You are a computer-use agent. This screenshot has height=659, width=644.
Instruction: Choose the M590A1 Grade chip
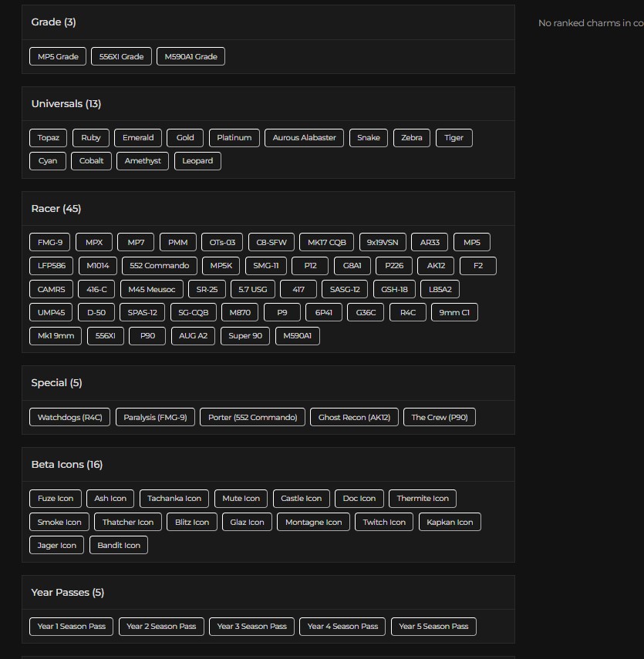[x=191, y=56]
